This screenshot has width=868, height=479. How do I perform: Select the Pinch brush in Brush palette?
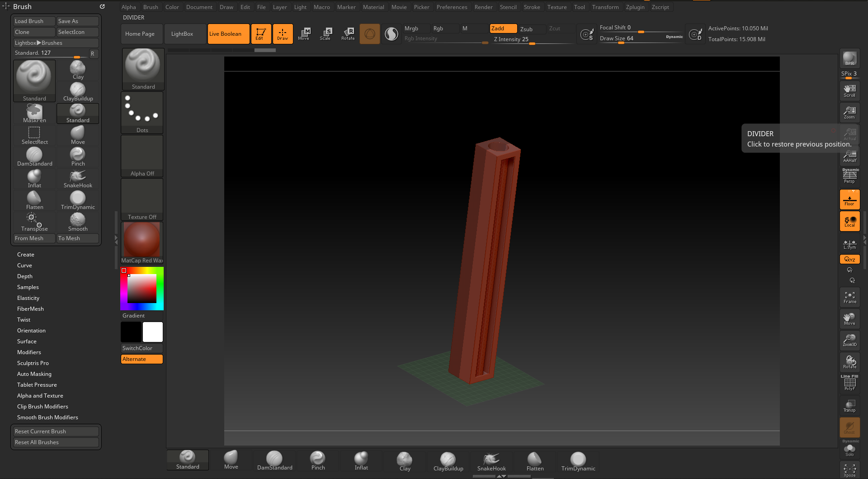coord(78,157)
